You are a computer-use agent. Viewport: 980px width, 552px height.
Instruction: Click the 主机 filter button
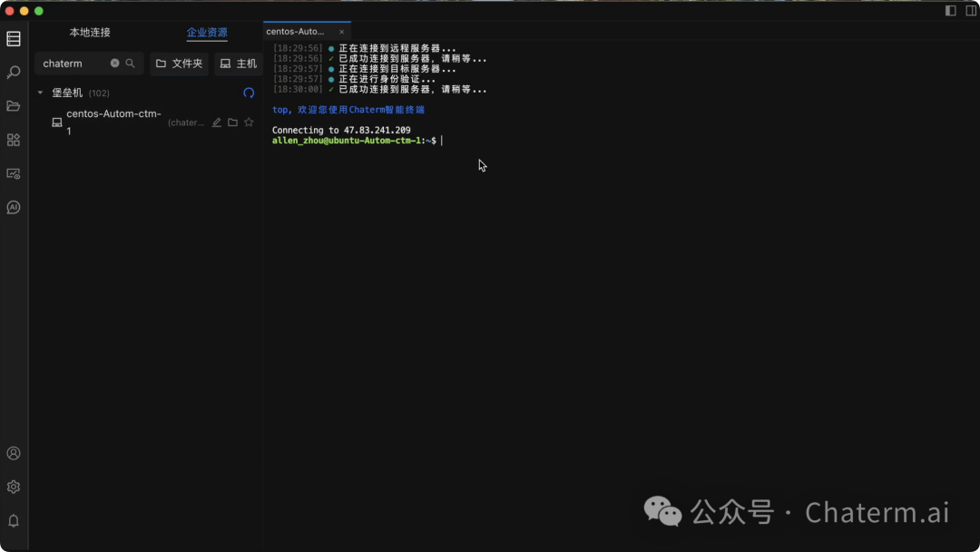238,64
